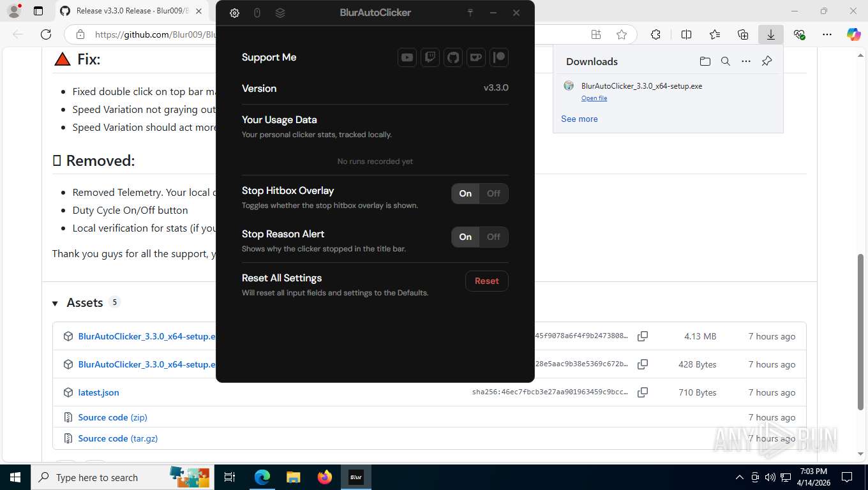This screenshot has height=490, width=868.
Task: Open the GitHub support link icon
Action: 453,57
